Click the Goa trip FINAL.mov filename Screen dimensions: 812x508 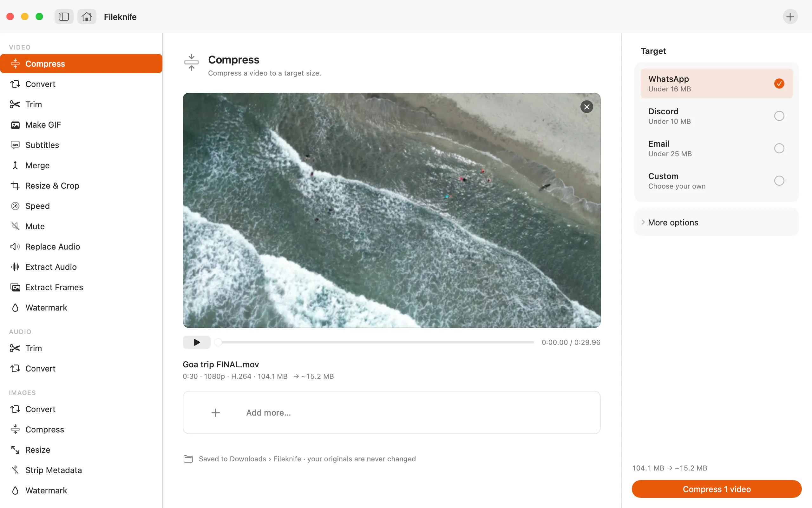pos(221,364)
